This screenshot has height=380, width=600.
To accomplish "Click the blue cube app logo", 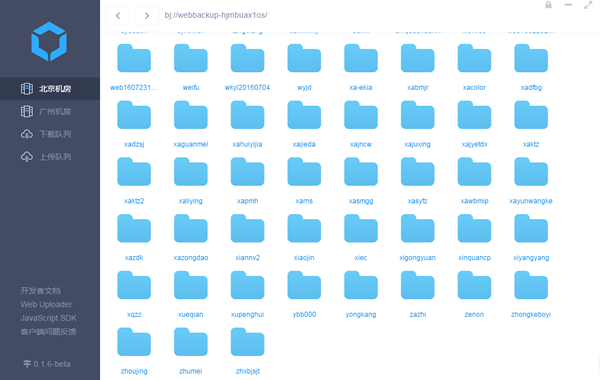I will coord(49,41).
